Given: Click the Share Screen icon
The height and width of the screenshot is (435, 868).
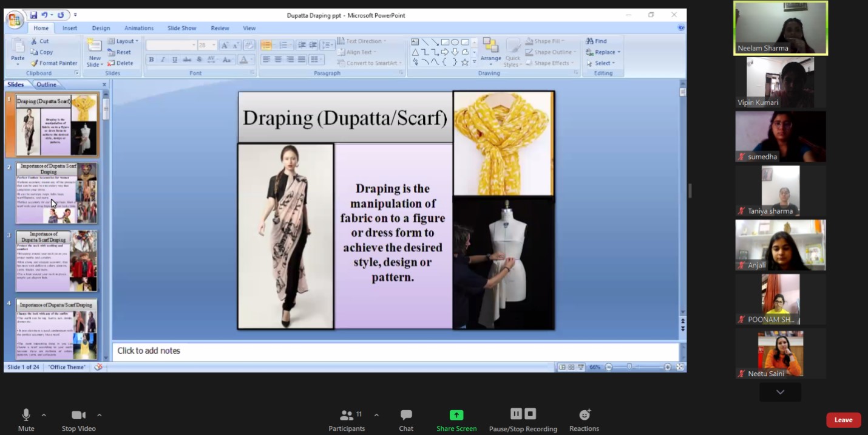Looking at the screenshot, I should [456, 415].
